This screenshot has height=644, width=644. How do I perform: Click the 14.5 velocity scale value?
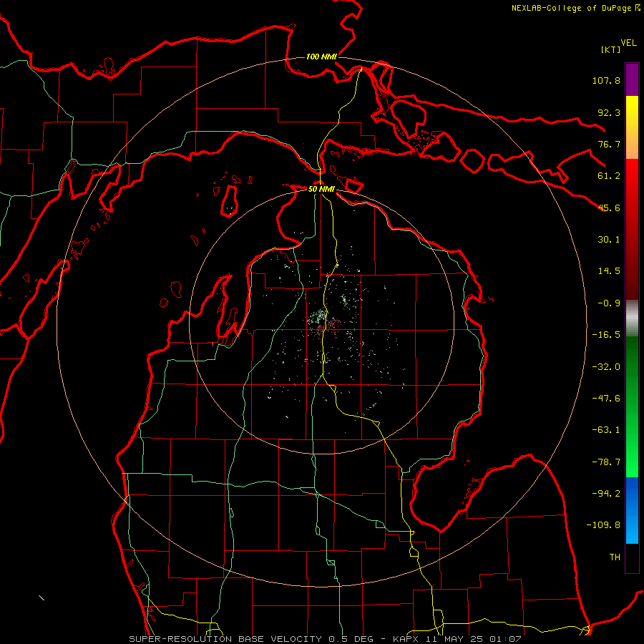609,271
